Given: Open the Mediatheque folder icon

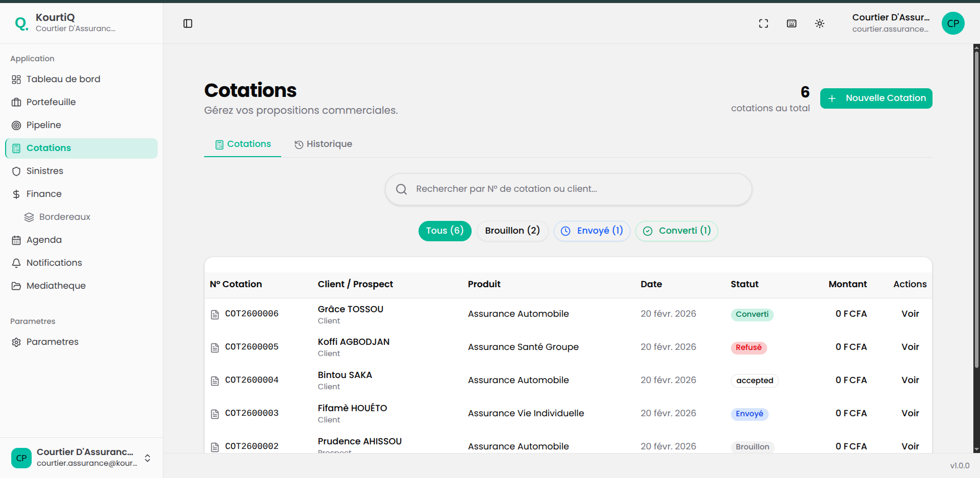Looking at the screenshot, I should tap(16, 286).
